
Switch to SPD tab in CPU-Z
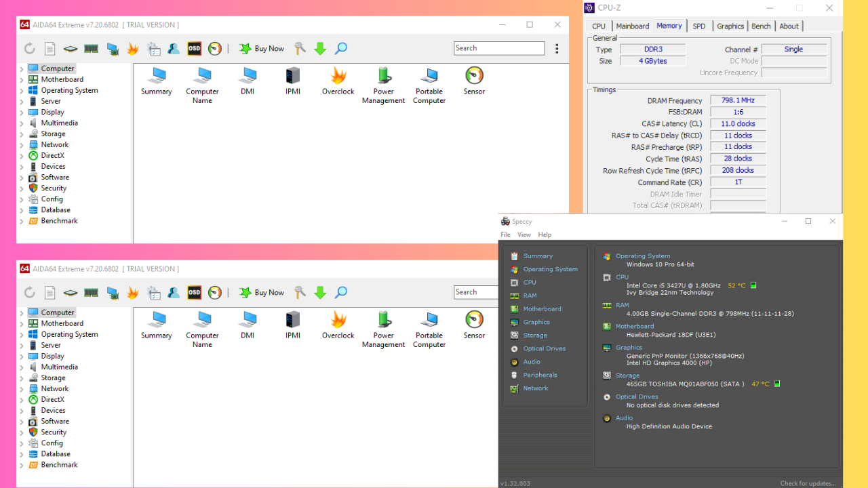pyautogui.click(x=699, y=26)
